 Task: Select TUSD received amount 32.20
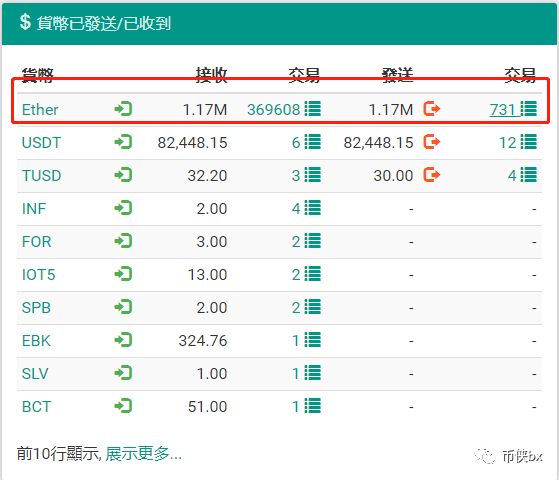(x=207, y=175)
